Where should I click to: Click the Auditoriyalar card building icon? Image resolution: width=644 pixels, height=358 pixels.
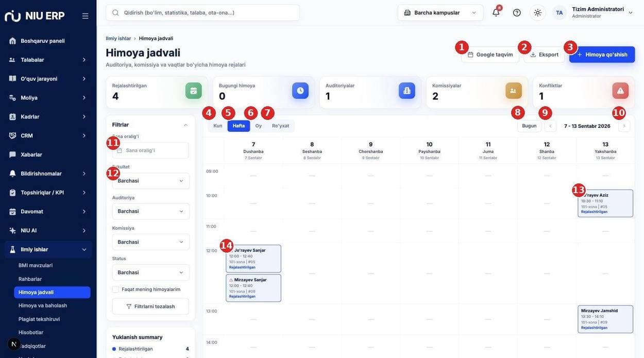click(407, 91)
